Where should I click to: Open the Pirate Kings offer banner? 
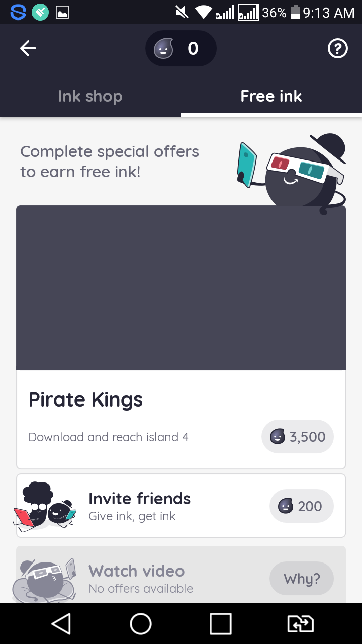point(181,288)
